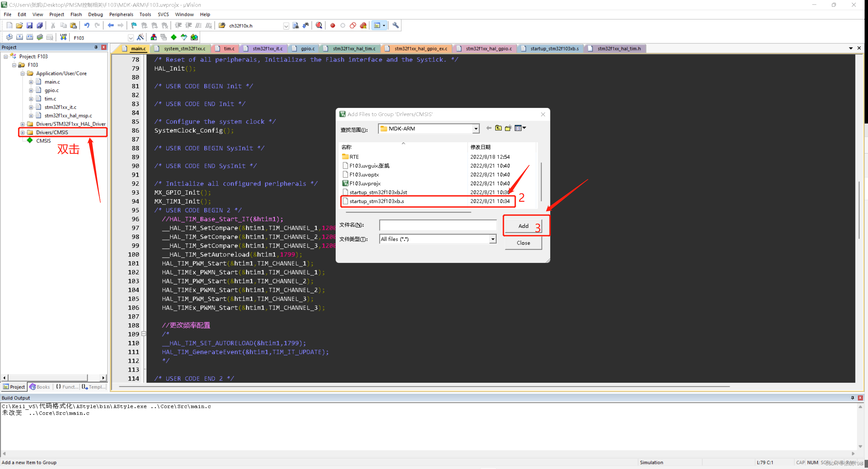Open Manage Project Items icon
This screenshot has width=868, height=469.
coord(154,37)
